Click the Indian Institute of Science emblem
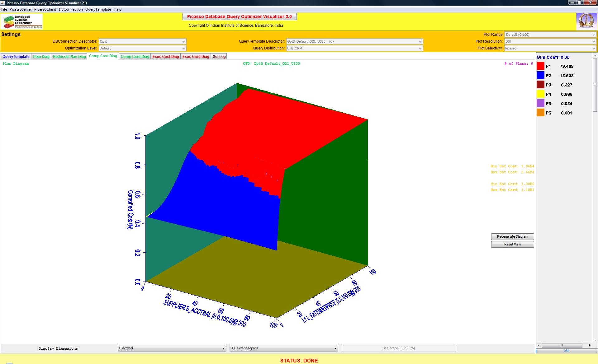 point(586,21)
